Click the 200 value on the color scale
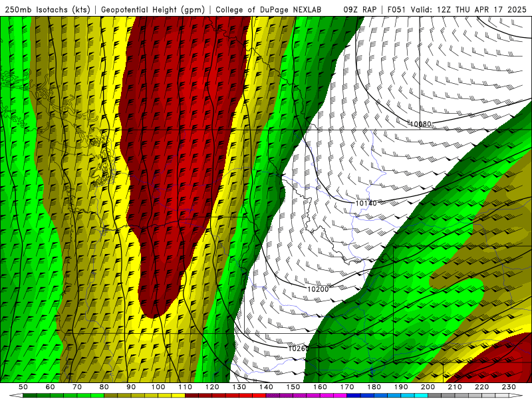This screenshot has width=532, height=399. point(428,387)
